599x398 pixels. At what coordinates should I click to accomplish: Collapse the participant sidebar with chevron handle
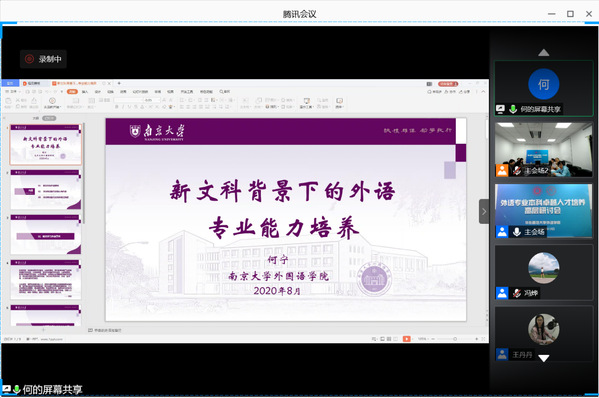tap(484, 211)
